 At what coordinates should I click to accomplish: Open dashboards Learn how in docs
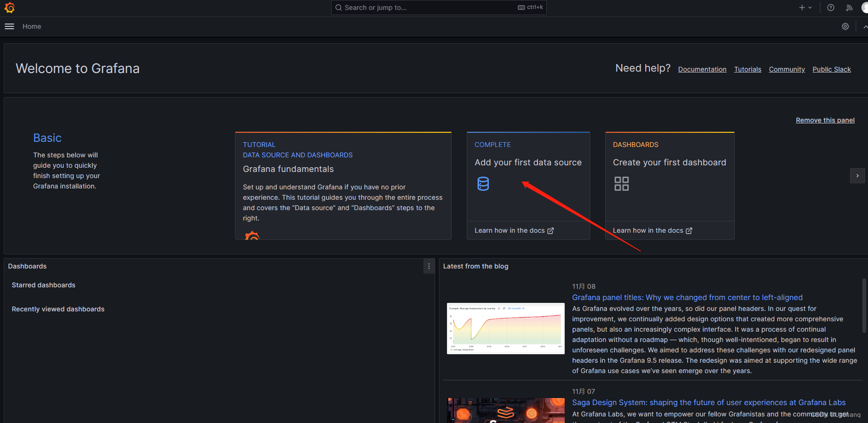pos(652,230)
